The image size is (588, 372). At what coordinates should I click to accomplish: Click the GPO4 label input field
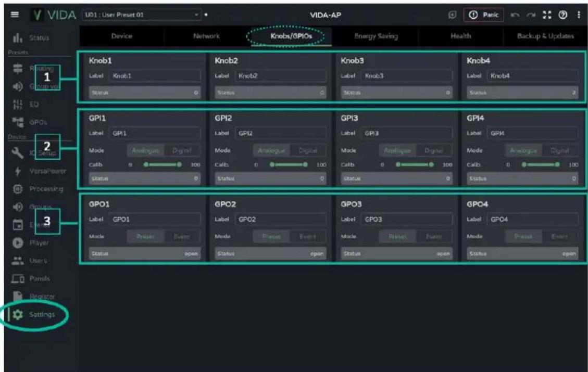tap(532, 220)
